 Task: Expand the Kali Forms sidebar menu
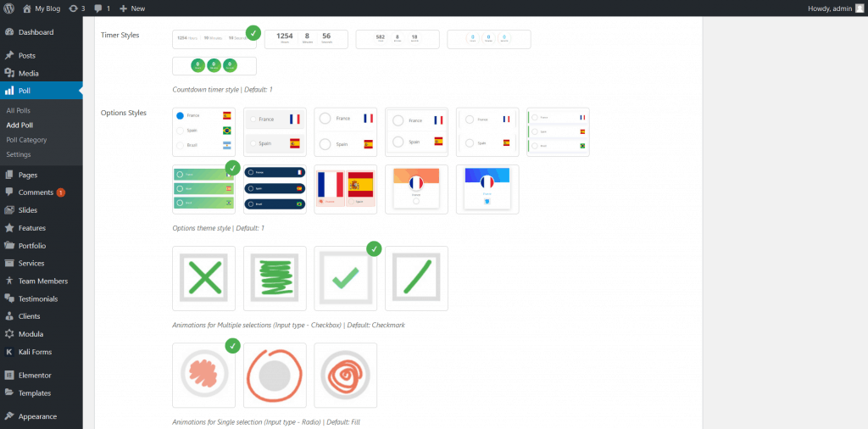[x=36, y=351]
